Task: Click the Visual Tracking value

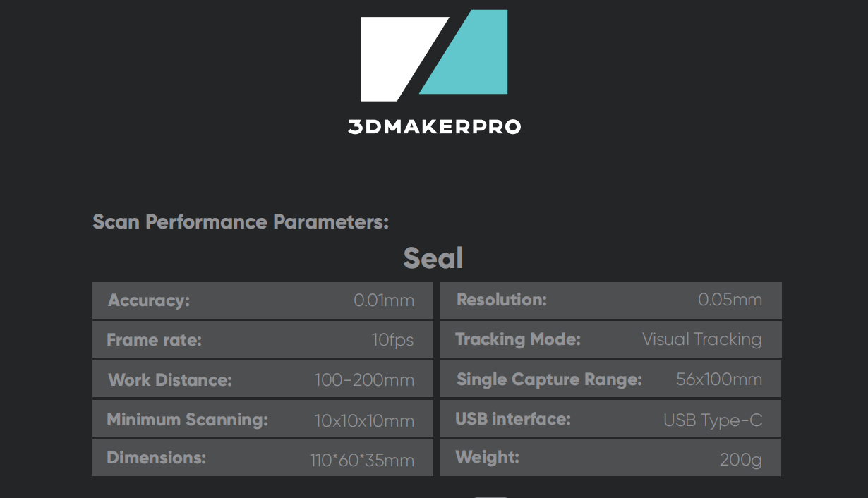Action: [x=701, y=339]
